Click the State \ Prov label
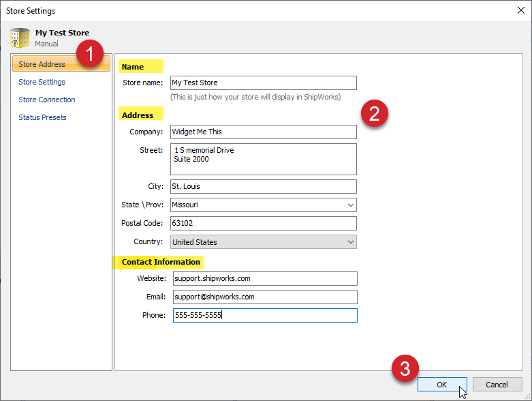Image resolution: width=532 pixels, height=401 pixels. (142, 205)
